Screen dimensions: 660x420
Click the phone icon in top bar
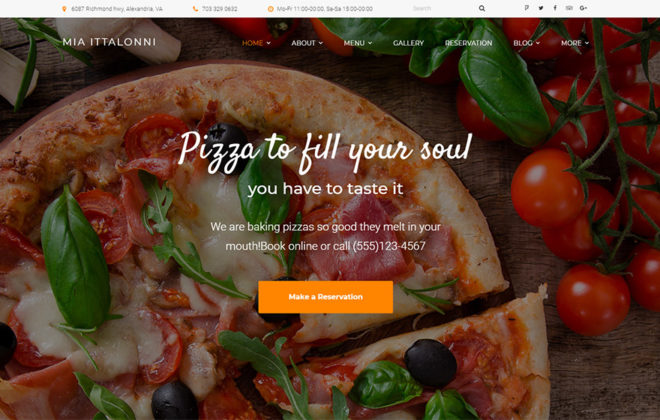pos(195,9)
